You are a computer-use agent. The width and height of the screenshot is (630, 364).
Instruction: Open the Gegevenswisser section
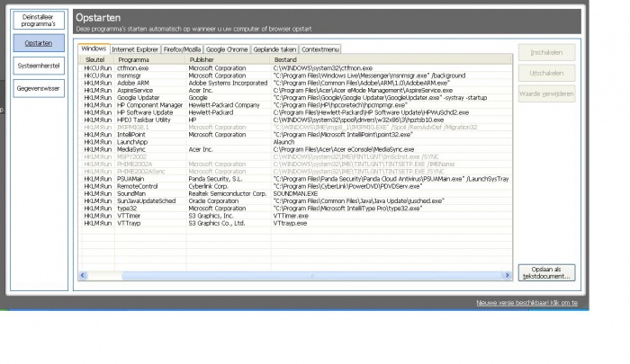[x=39, y=88]
